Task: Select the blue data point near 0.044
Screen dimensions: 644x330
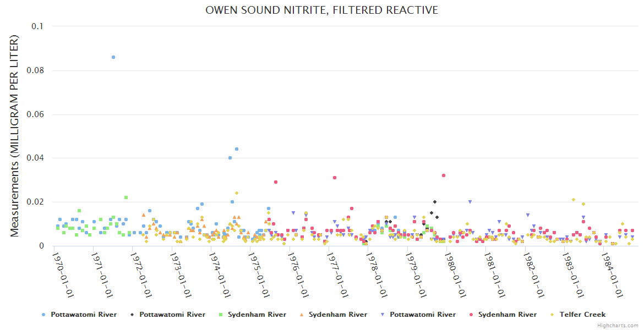Action: pos(237,149)
